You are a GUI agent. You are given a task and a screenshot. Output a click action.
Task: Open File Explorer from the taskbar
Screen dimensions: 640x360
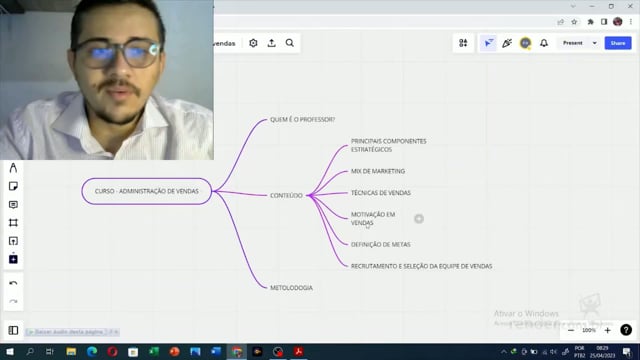click(x=71, y=351)
